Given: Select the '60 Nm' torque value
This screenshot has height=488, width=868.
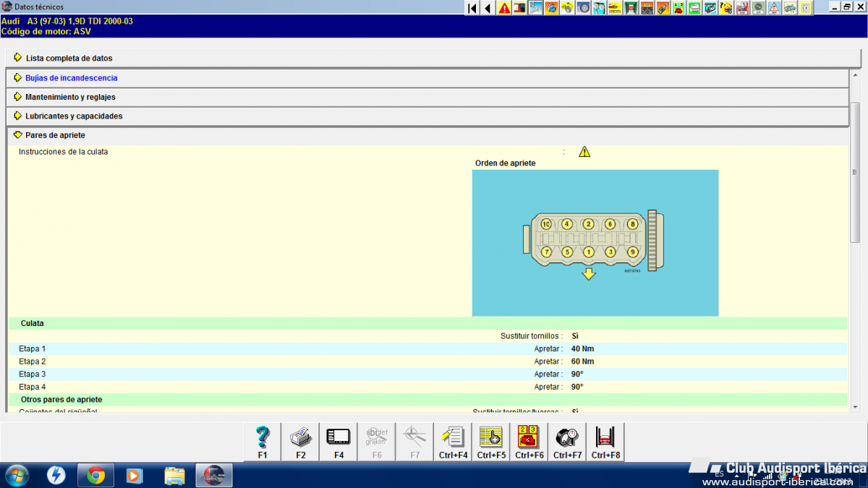Looking at the screenshot, I should point(582,361).
